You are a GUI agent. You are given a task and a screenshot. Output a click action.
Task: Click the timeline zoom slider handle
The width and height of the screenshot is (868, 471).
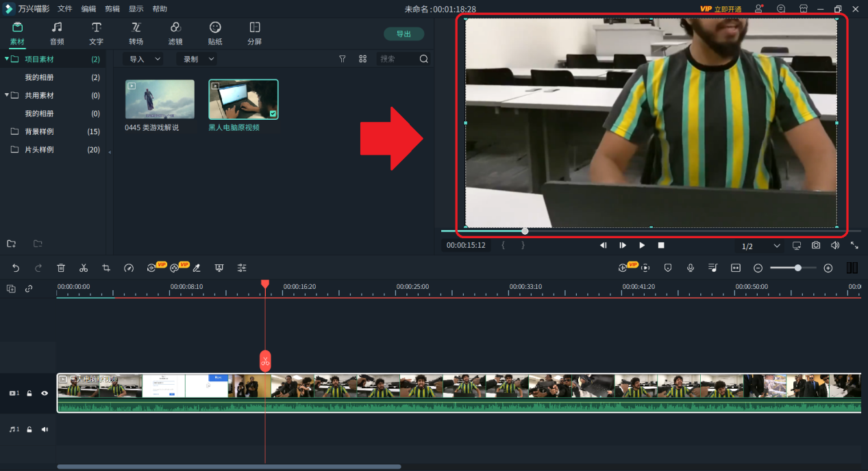(x=798, y=268)
